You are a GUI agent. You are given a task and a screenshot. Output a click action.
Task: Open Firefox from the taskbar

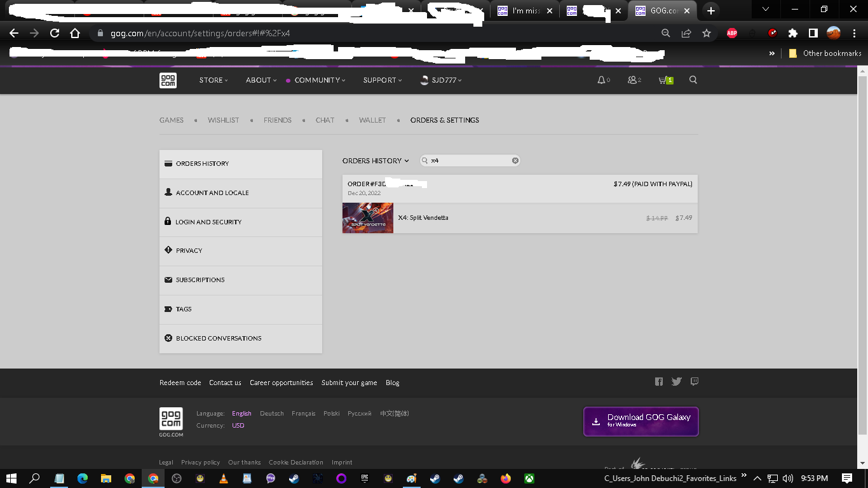(x=506, y=478)
